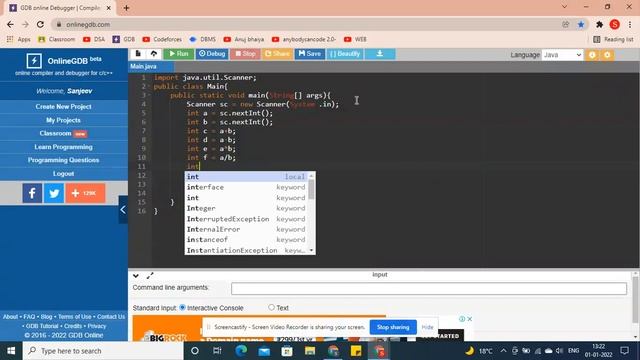Click the OnlineGDB lightning logo

coord(34,61)
